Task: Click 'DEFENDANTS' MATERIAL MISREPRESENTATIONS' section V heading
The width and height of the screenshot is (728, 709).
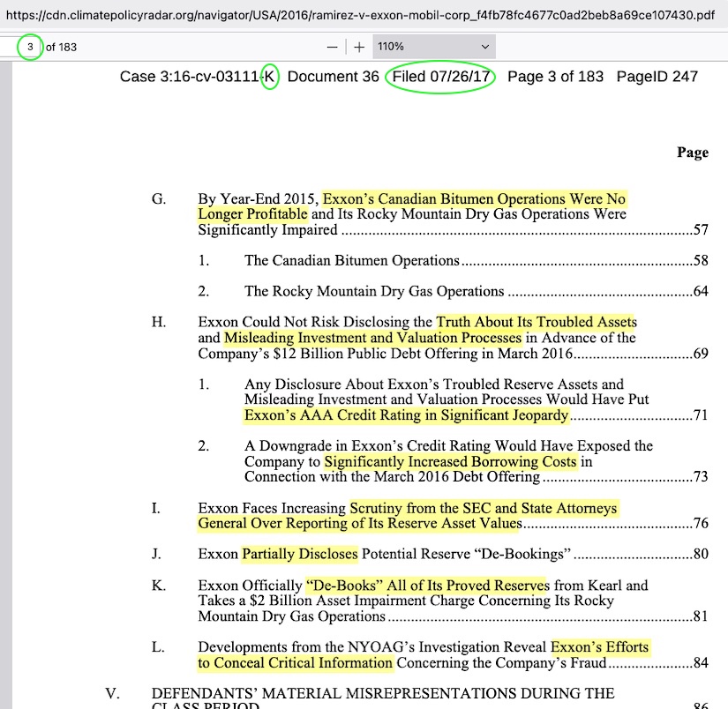Action: 383,694
